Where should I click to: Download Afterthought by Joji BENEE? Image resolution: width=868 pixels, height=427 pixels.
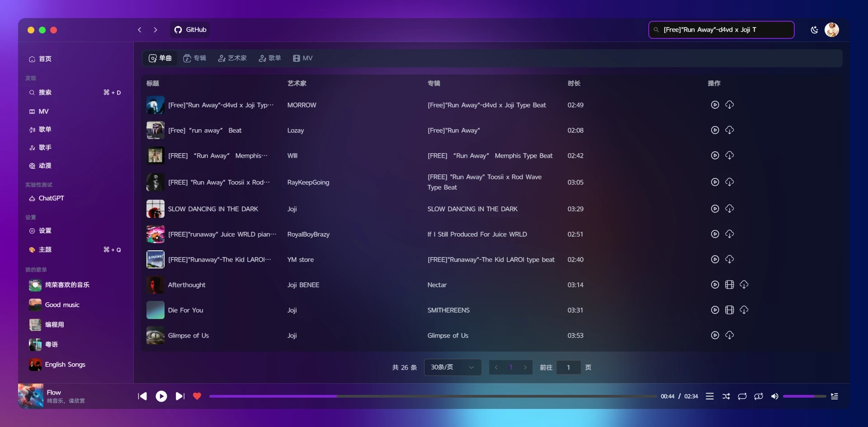[744, 285]
